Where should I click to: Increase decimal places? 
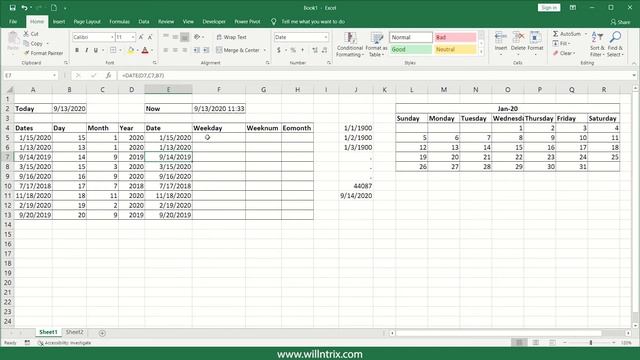315,50
